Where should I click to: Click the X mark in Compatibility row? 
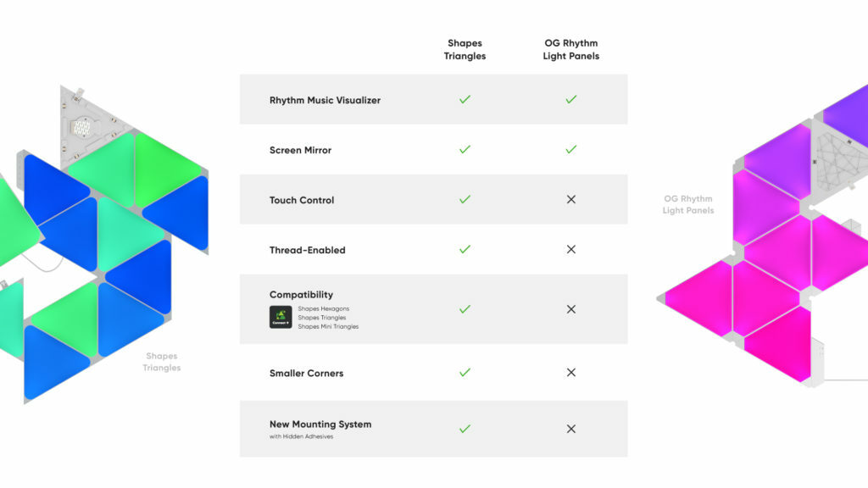pos(570,309)
